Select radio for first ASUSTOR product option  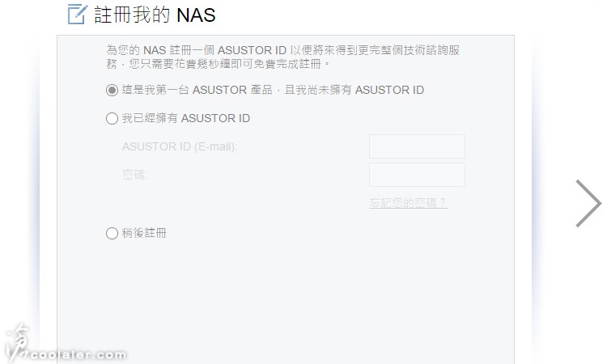click(112, 90)
